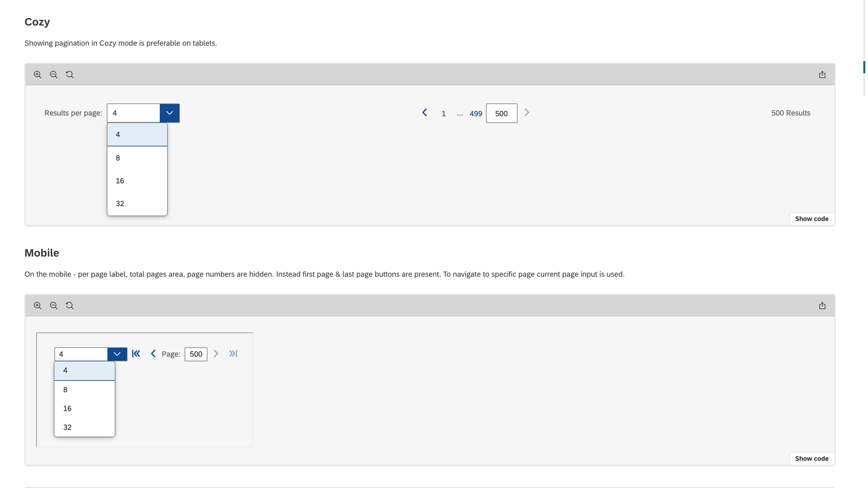Screen dimensions: 868x493
Task: Click the 'Results per page:' label
Action: (x=73, y=113)
